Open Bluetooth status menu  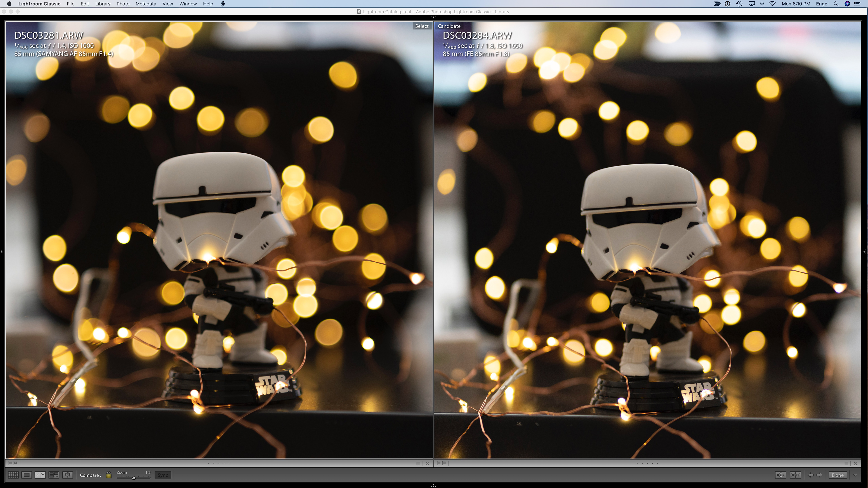762,4
